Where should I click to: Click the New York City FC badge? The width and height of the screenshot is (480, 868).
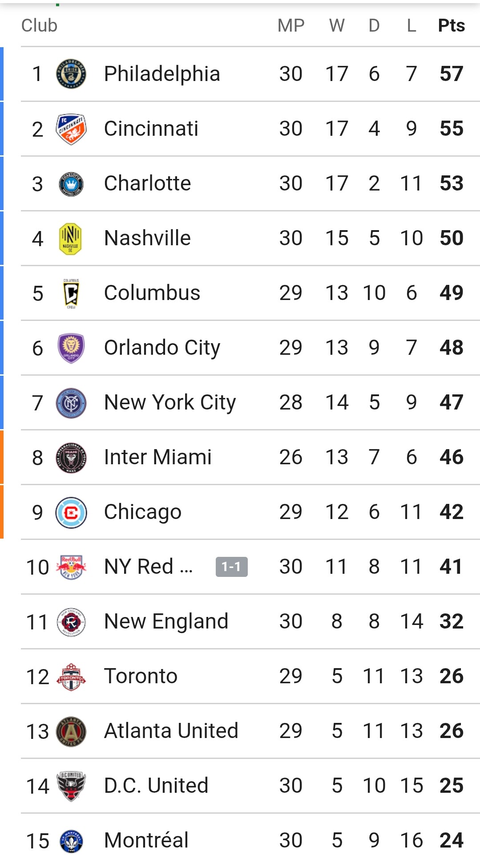pyautogui.click(x=71, y=403)
